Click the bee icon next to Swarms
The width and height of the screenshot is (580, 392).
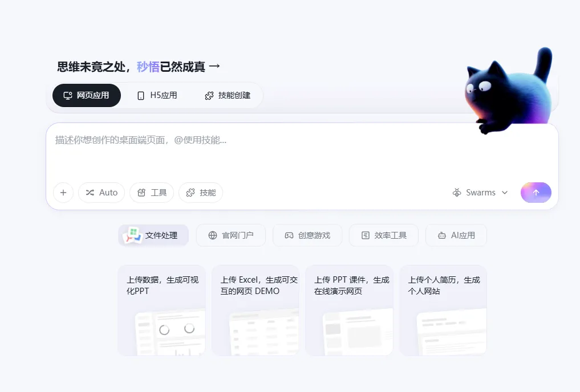coord(457,193)
